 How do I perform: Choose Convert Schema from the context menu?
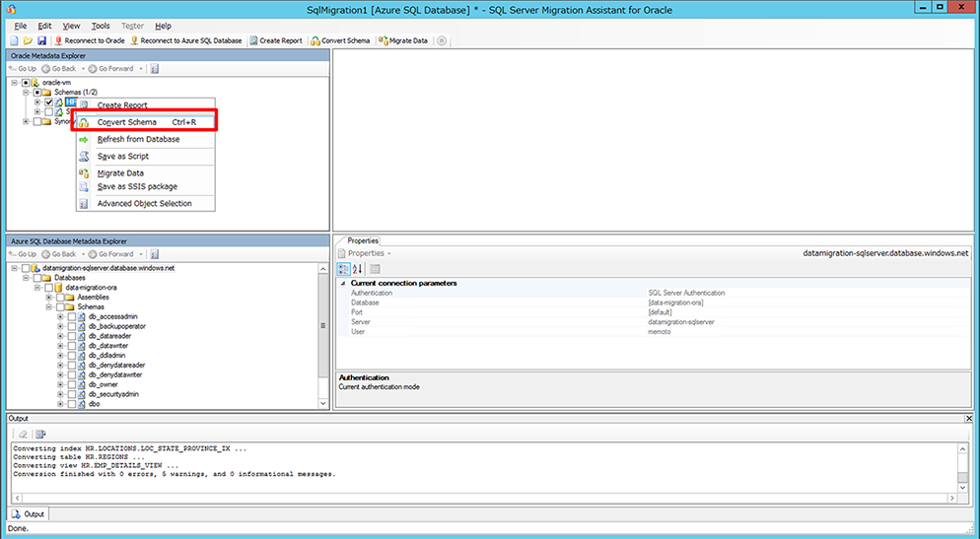click(x=146, y=122)
